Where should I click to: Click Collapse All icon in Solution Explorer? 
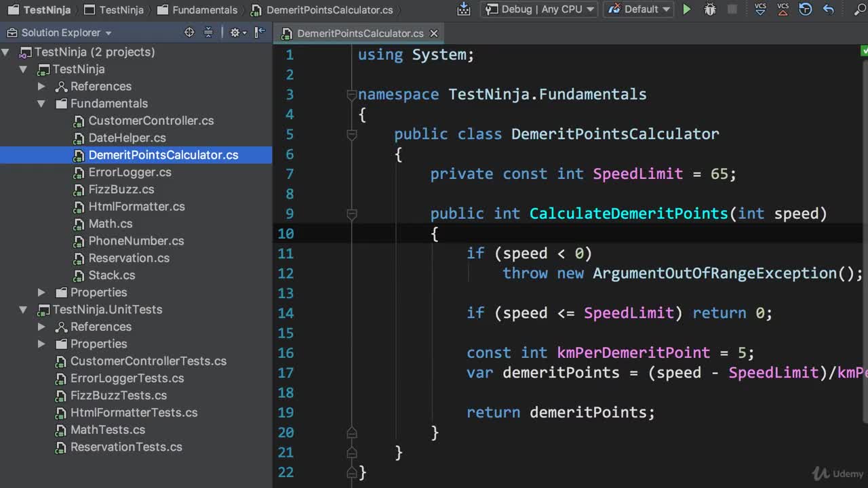click(208, 33)
